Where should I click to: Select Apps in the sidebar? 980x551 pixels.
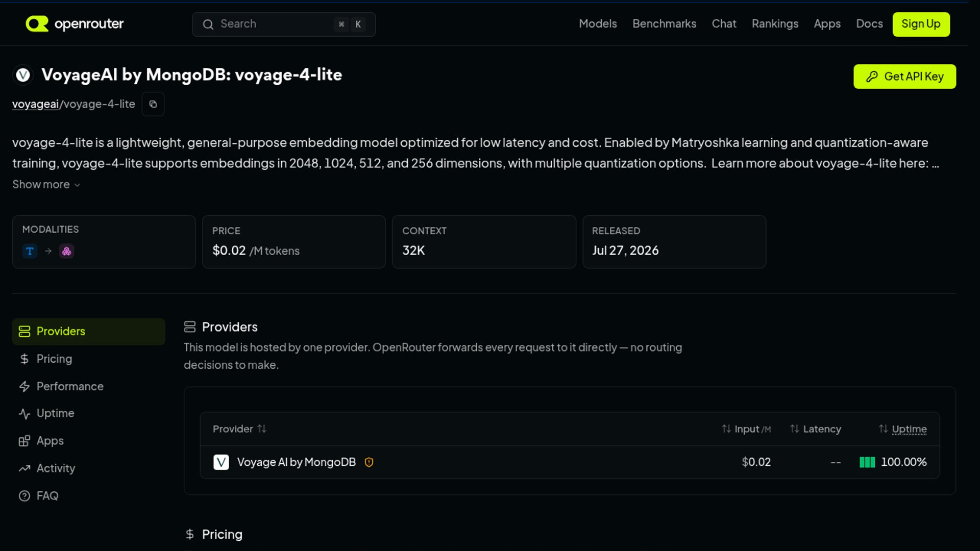point(89,441)
